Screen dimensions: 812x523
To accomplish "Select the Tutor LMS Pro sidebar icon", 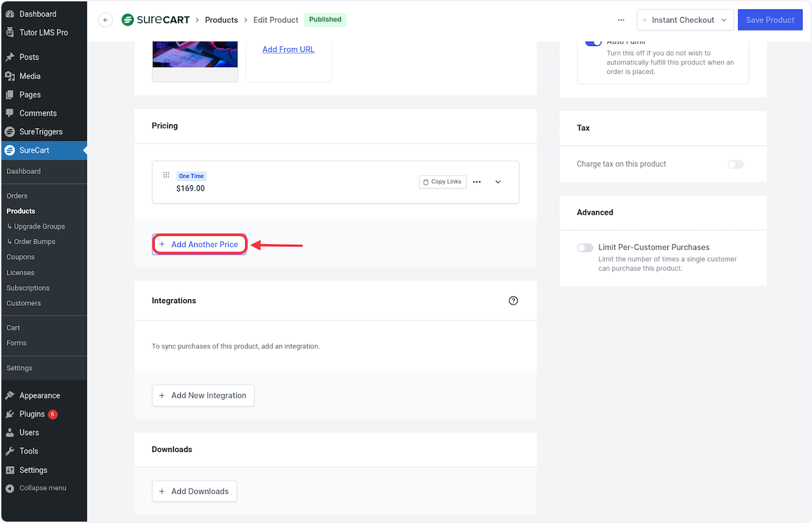I will tap(9, 32).
